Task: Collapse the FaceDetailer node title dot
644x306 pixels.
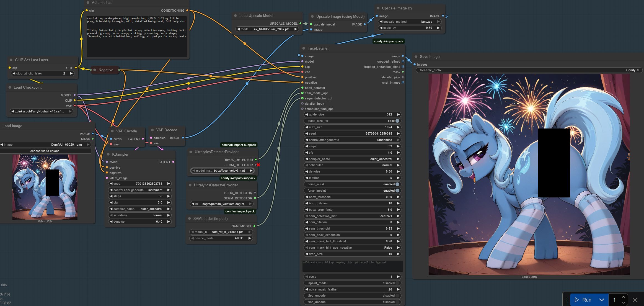Action: coord(304,48)
